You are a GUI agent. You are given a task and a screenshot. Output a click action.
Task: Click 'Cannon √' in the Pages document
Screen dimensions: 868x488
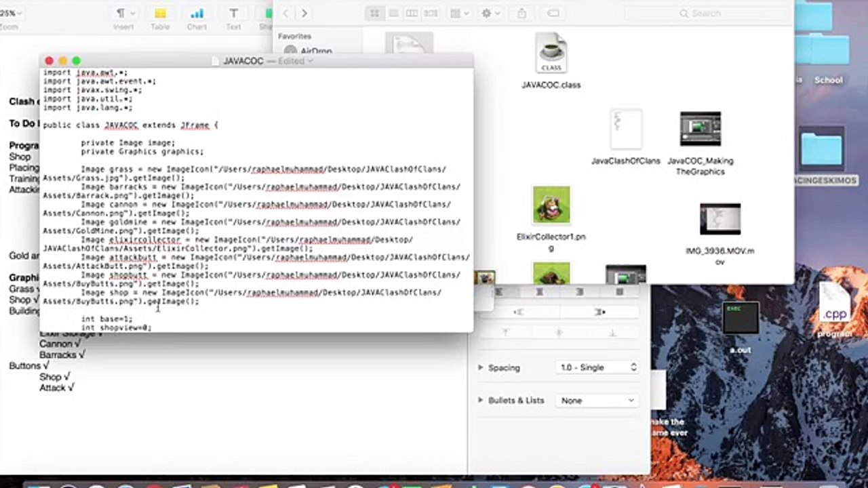tap(60, 344)
